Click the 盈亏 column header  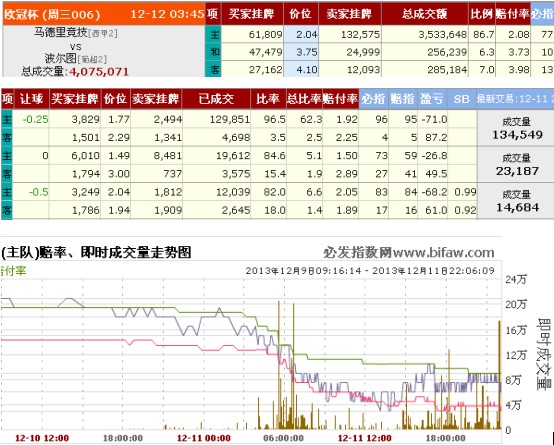(432, 99)
